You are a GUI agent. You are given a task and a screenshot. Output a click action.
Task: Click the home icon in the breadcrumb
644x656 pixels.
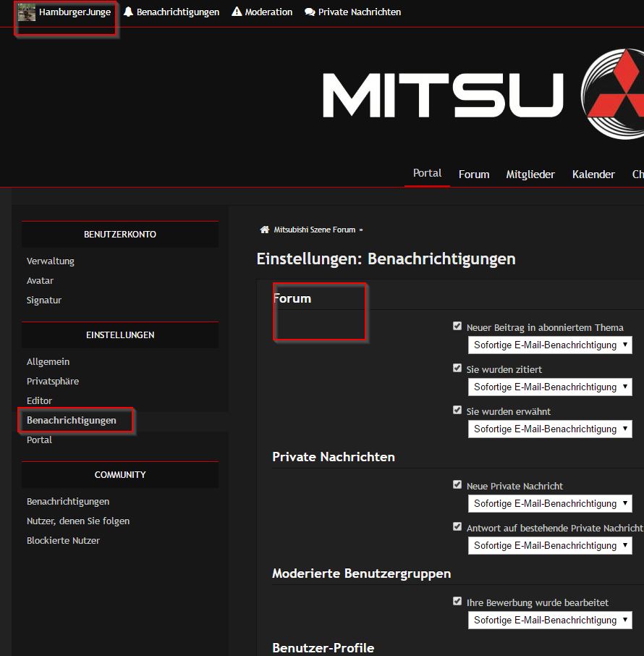pyautogui.click(x=265, y=230)
